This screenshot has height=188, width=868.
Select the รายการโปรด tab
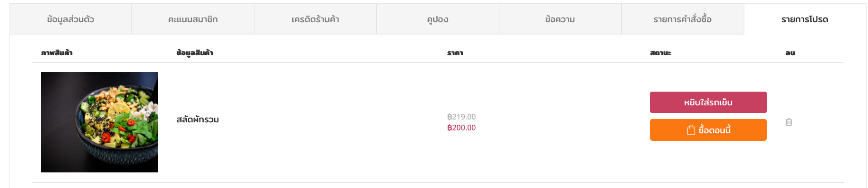pyautogui.click(x=805, y=19)
